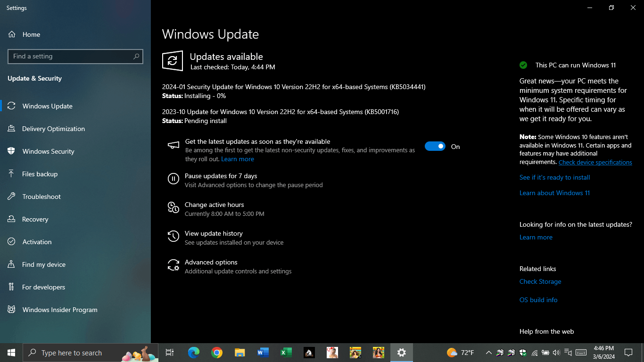Launch Microsoft Edge from the taskbar

(x=194, y=353)
